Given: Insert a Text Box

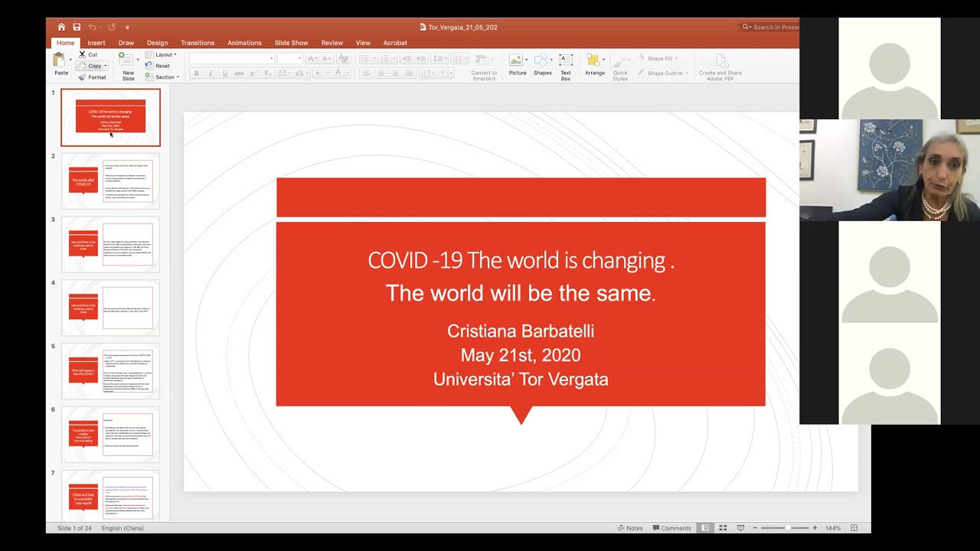Looking at the screenshot, I should tap(566, 67).
